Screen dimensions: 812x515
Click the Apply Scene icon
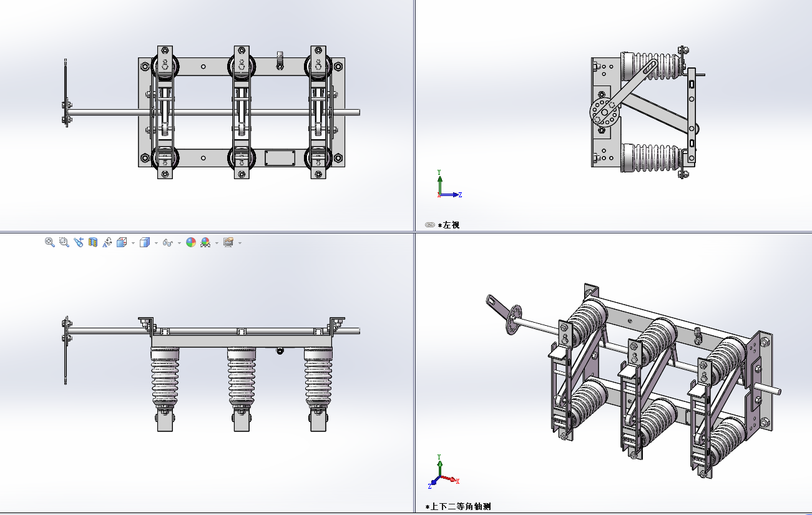[x=205, y=242]
